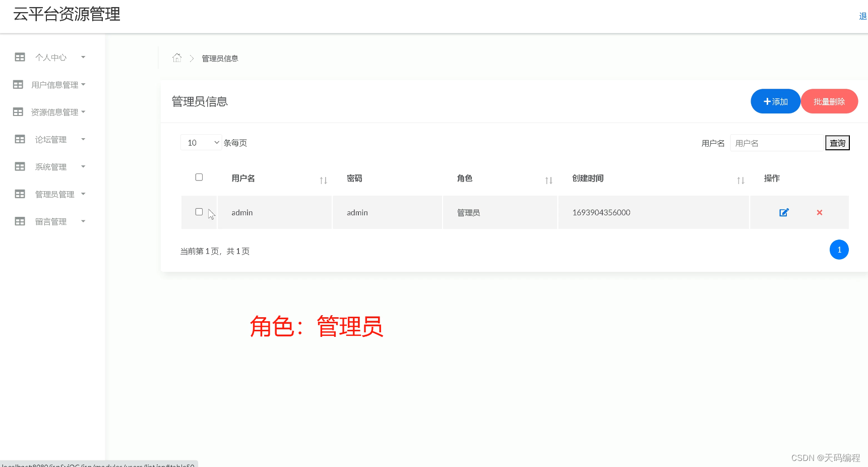Click the 管理员信息 card heading

coord(200,102)
